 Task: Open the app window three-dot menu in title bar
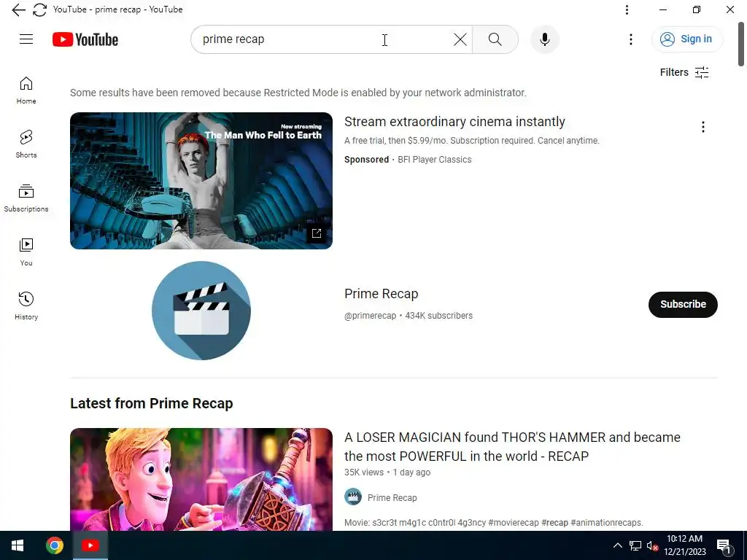pyautogui.click(x=627, y=9)
